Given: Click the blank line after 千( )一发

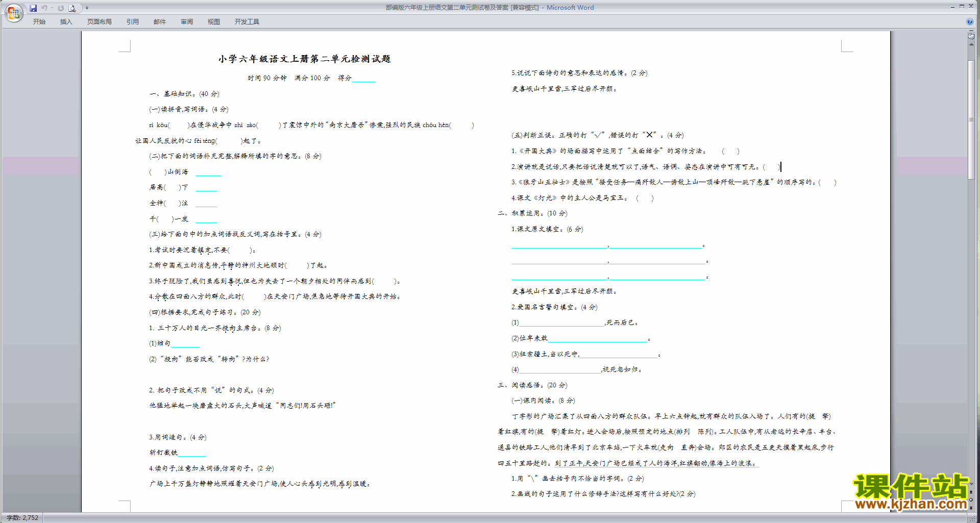Looking at the screenshot, I should pos(206,219).
